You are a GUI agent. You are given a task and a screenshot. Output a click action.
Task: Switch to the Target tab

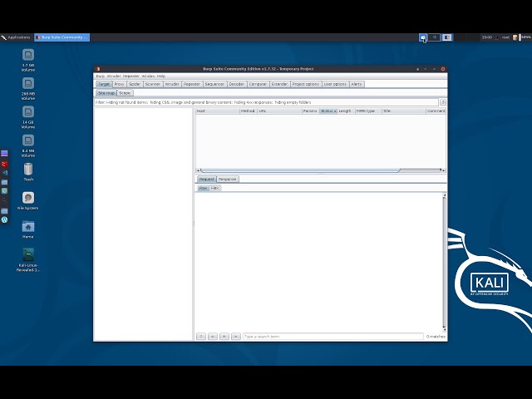104,84
